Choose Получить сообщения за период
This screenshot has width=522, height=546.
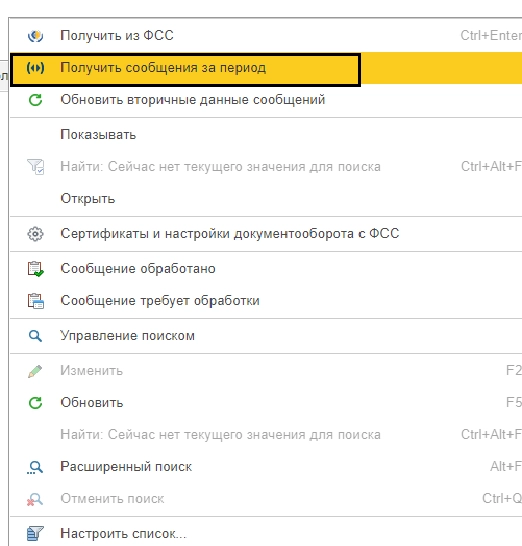(266, 68)
